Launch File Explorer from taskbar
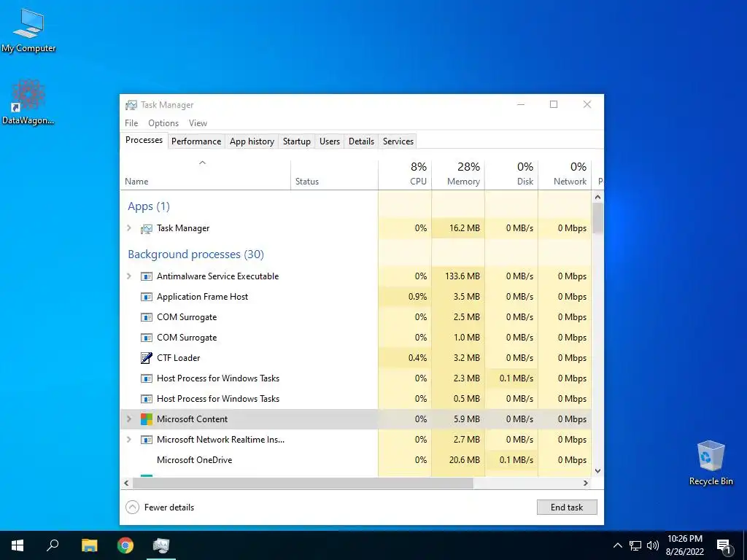 [89, 545]
